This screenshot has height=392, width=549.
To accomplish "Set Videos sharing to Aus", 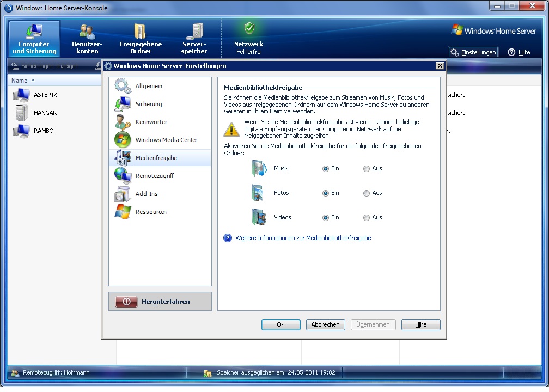I will (x=366, y=218).
